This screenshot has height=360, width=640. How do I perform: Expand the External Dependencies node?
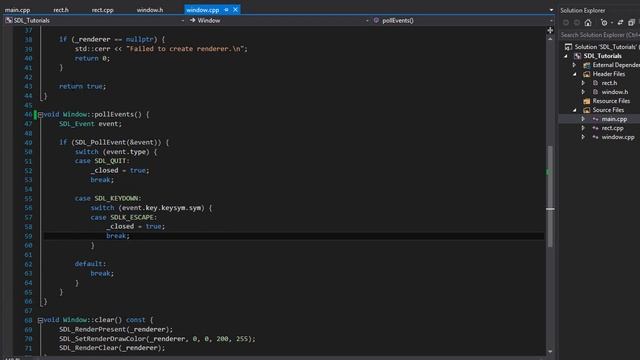(574, 65)
